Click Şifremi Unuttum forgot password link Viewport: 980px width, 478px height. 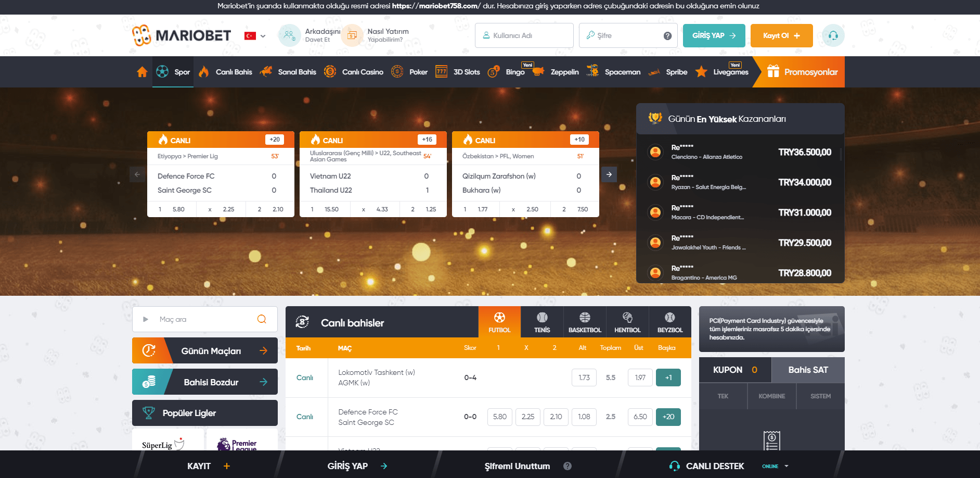coord(527,466)
